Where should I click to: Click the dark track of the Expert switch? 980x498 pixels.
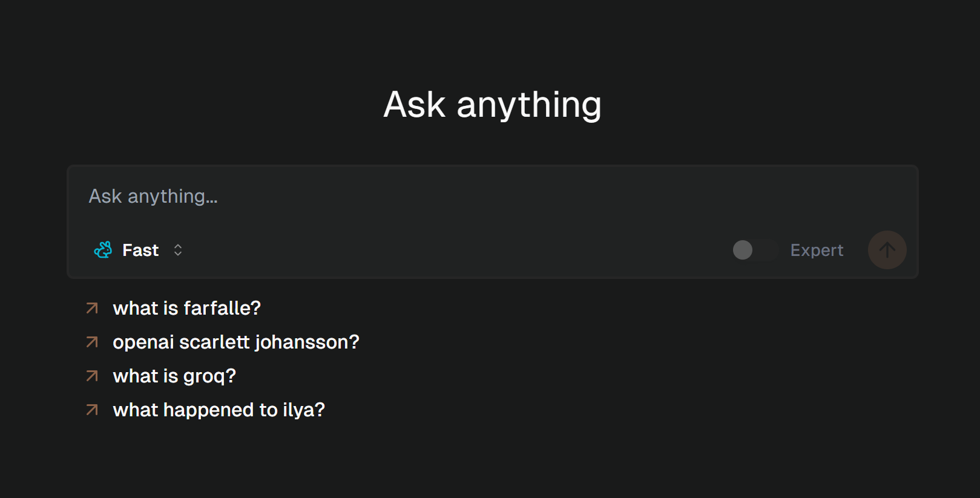(766, 250)
